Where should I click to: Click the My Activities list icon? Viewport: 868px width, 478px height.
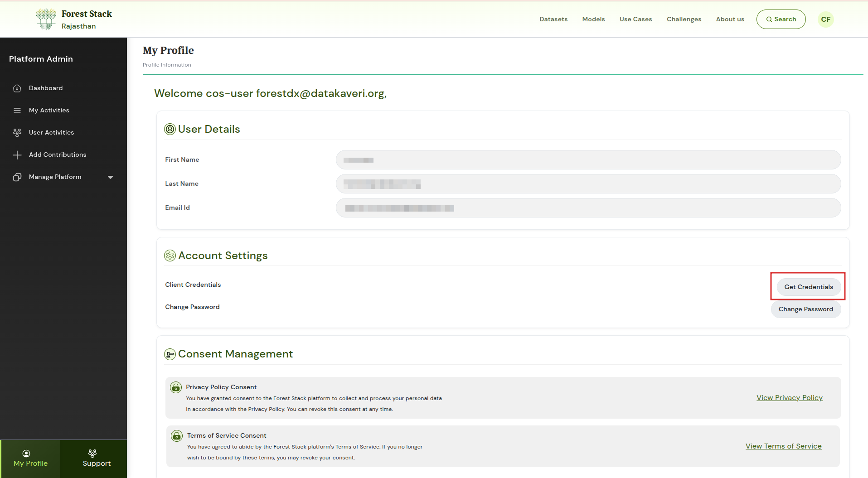point(17,111)
